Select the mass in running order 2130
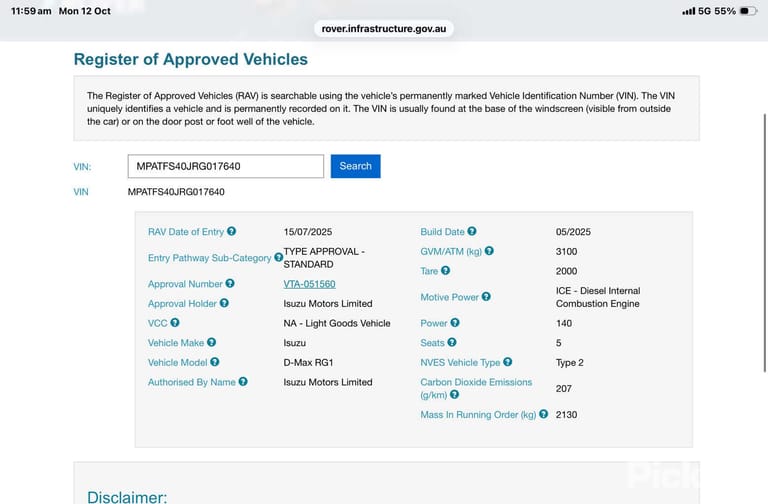This screenshot has height=504, width=768. 566,414
